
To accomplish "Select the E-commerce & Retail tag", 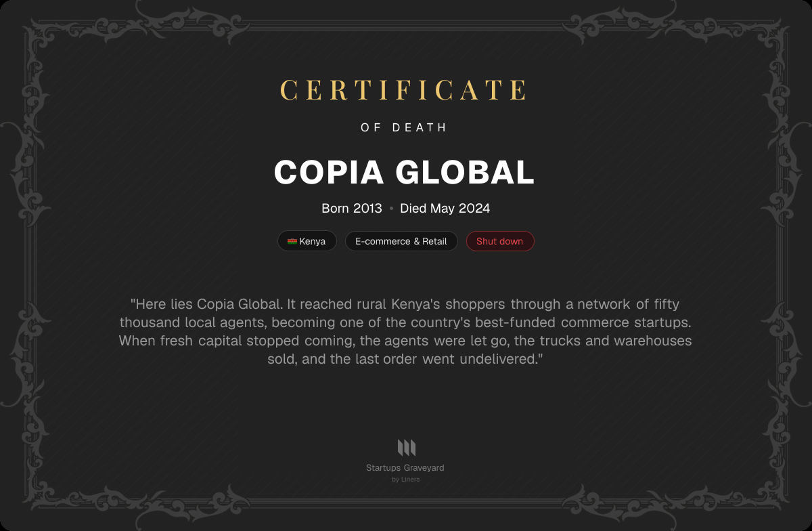I will (x=401, y=241).
